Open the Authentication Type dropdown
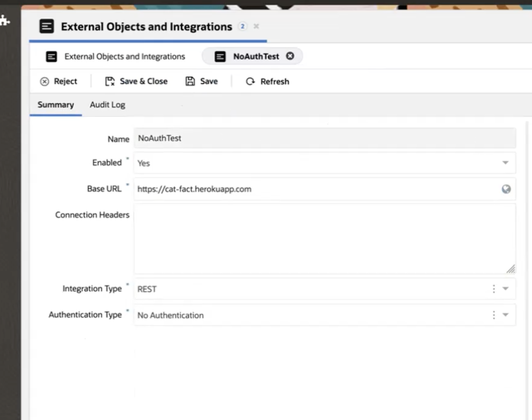 point(505,315)
